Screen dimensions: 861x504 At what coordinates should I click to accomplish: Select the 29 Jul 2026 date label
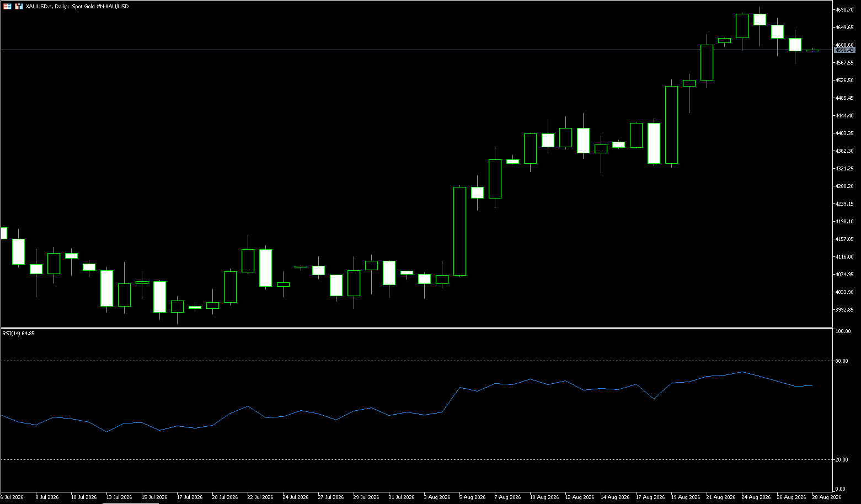coord(366,497)
